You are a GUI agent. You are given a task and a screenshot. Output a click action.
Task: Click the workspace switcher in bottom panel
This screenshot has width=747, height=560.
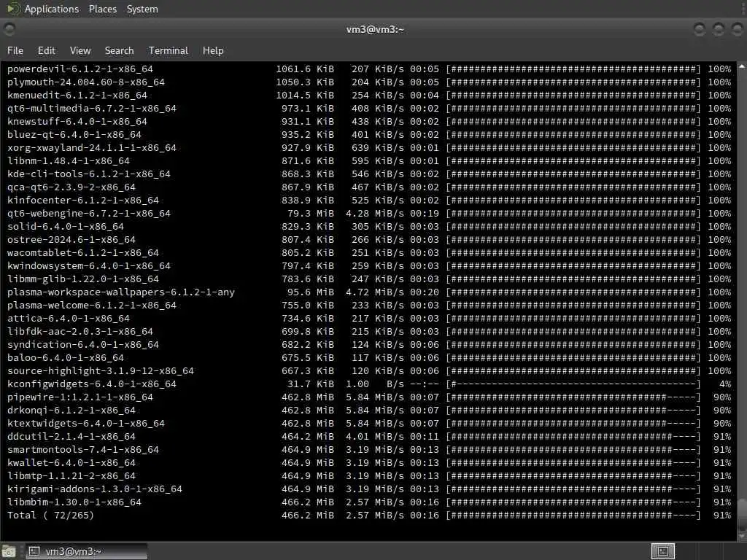click(662, 551)
